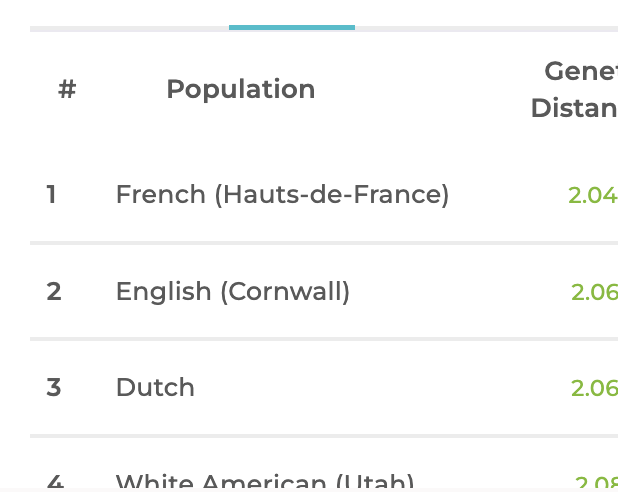Click the Genetic Distance column header

point(575,89)
